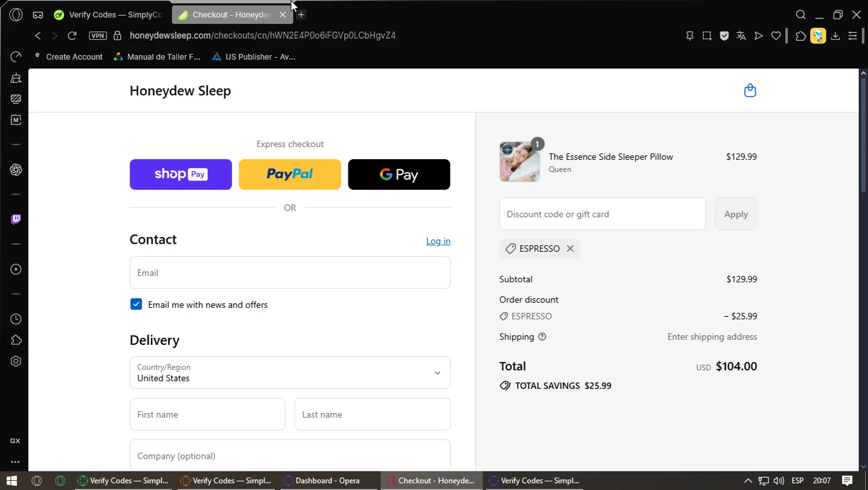This screenshot has height=490, width=868.
Task: Click the Apply discount button
Action: [735, 214]
